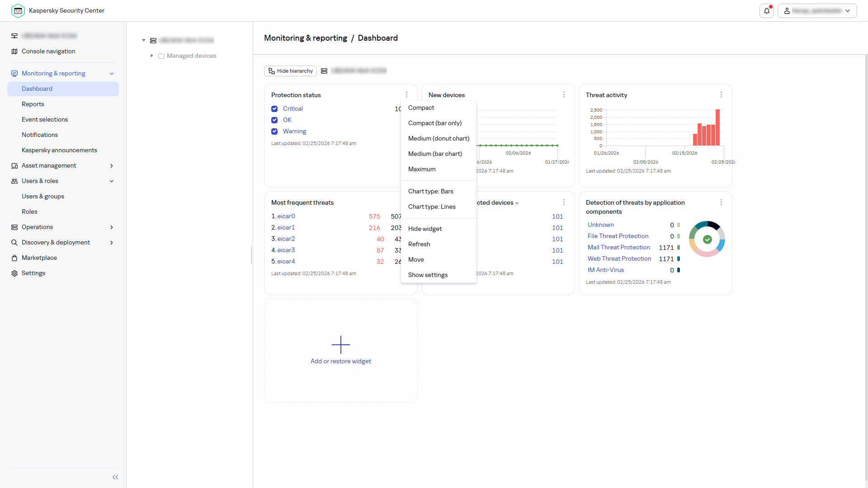Screen dimensions: 868x488
Task: Click the Marketplace bag icon
Action: pyautogui.click(x=14, y=258)
